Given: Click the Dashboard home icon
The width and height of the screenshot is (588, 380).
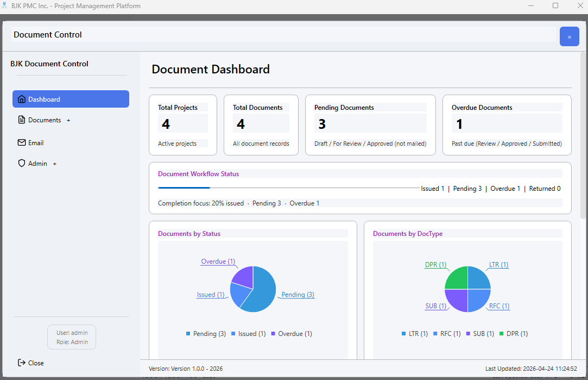Looking at the screenshot, I should (22, 99).
